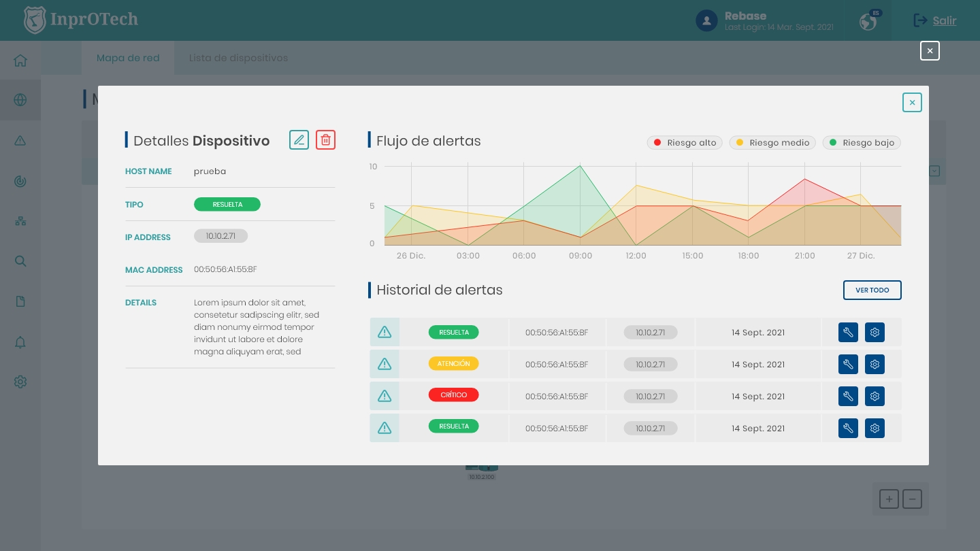Screen dimensions: 980x551
Task: Toggle Riesgo alto legend series
Action: (x=683, y=143)
